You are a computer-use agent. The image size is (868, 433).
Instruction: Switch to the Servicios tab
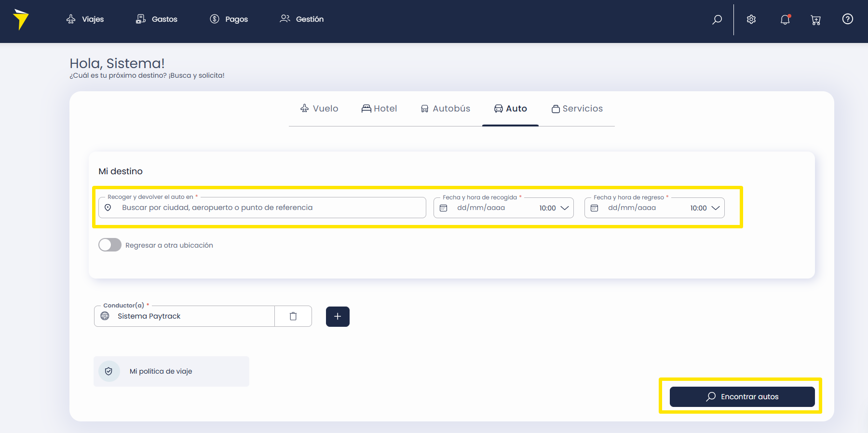pos(577,109)
